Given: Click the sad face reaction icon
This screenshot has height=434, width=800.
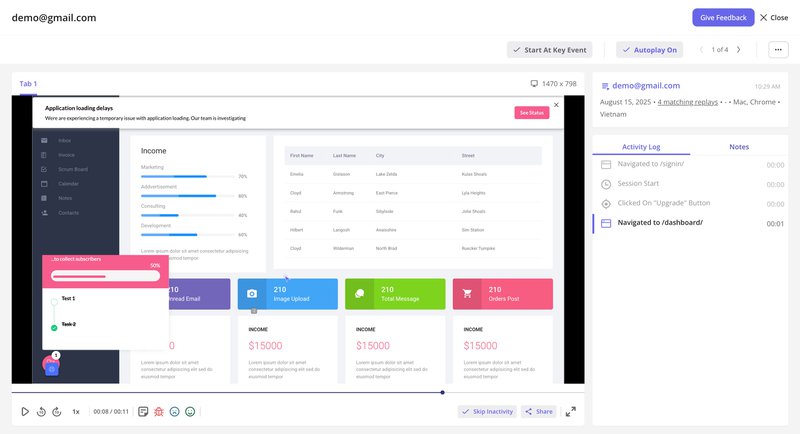Looking at the screenshot, I should point(174,411).
